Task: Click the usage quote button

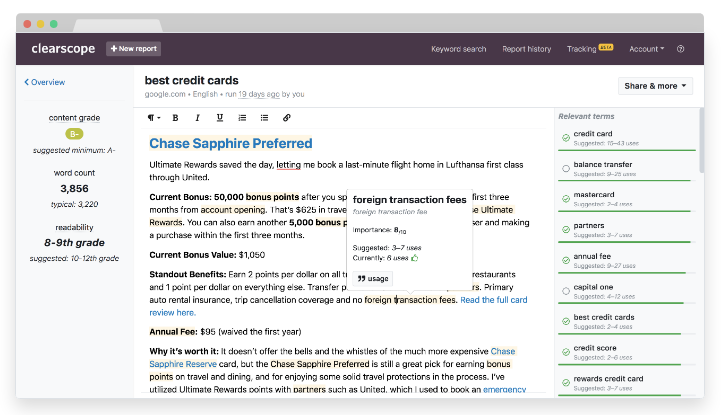Action: pyautogui.click(x=373, y=279)
